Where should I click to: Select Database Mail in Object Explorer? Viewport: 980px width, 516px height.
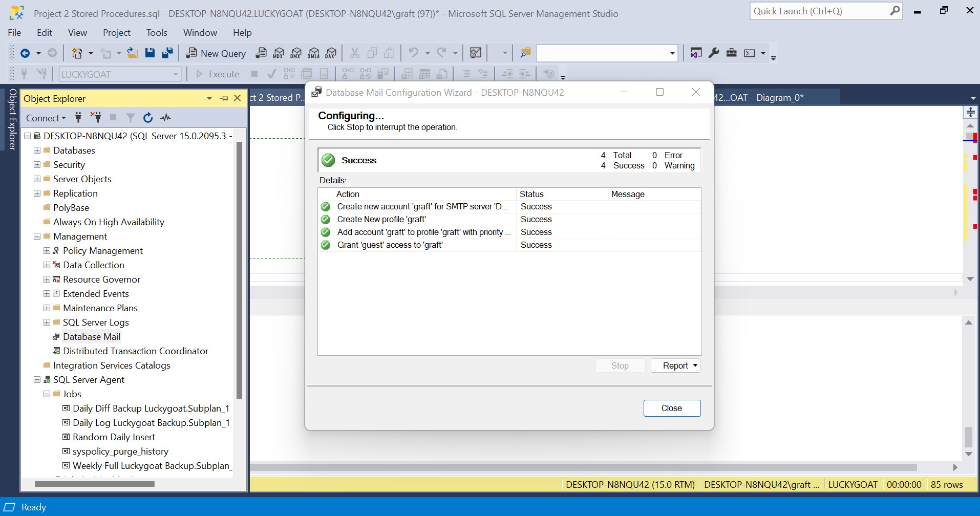92,337
